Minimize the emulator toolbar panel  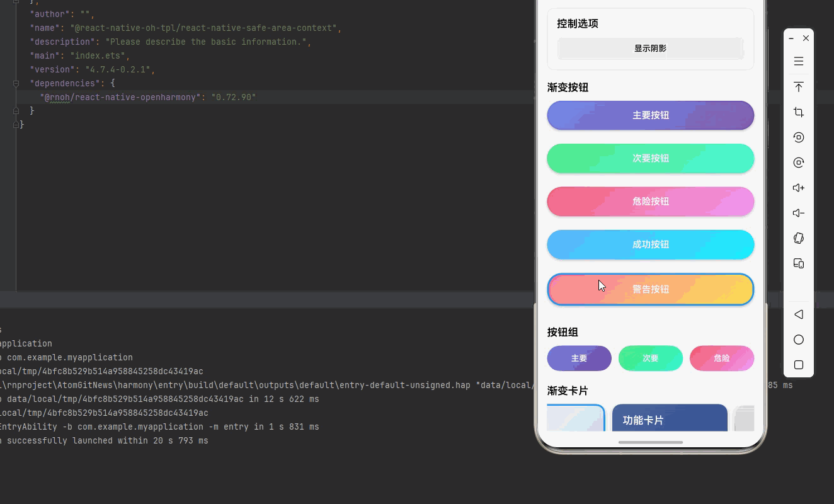click(x=791, y=38)
